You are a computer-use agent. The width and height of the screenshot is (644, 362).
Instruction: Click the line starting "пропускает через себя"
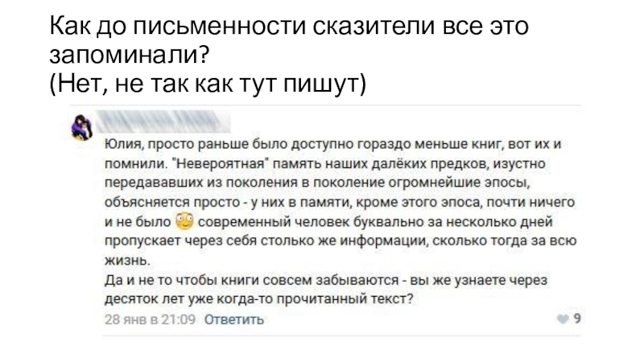click(x=322, y=241)
